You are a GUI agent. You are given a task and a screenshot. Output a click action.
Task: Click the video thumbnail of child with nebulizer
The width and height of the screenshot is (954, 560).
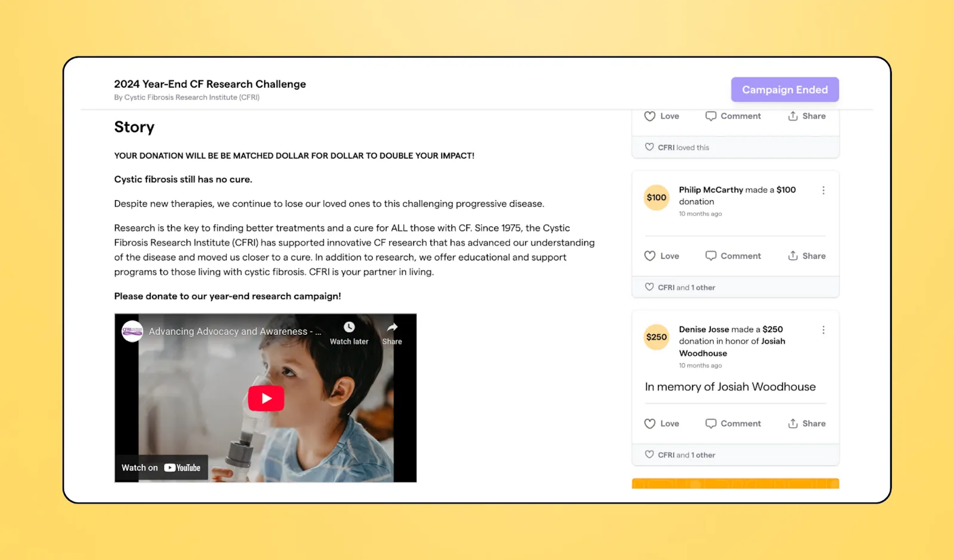[x=265, y=398]
